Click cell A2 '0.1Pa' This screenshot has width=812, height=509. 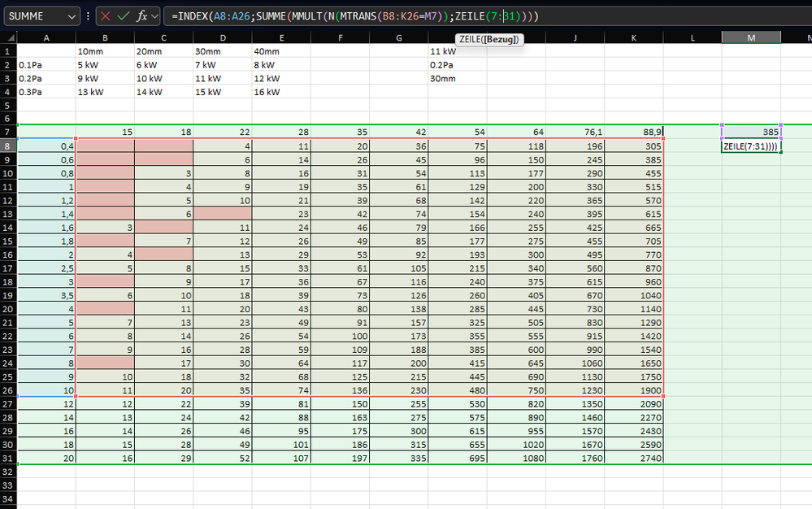point(46,65)
